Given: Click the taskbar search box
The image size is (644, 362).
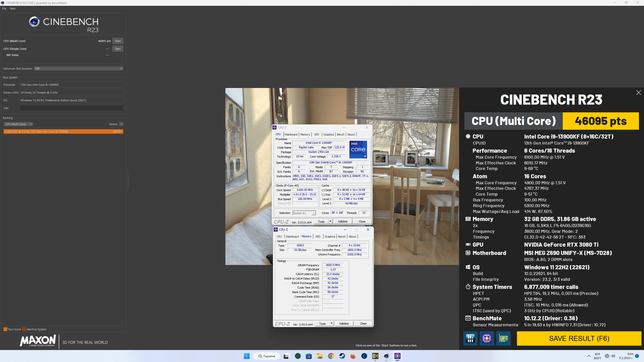Looking at the screenshot, I should [x=267, y=356].
